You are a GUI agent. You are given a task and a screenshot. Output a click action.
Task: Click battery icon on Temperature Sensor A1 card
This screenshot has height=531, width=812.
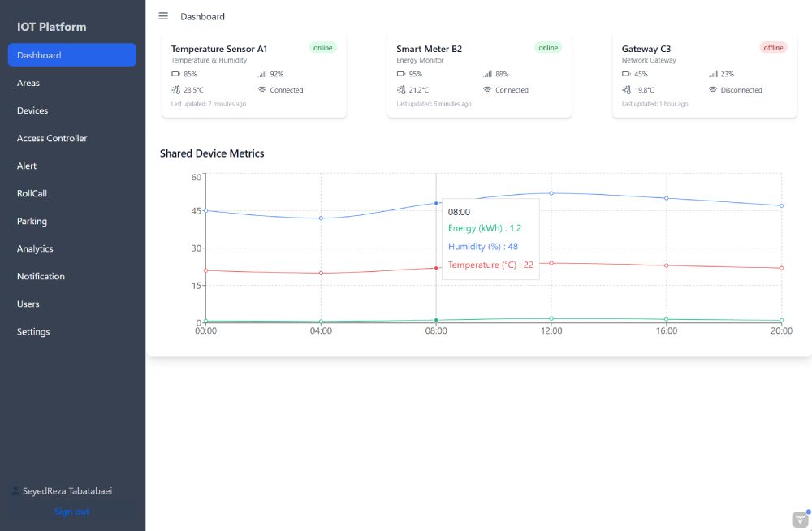(x=175, y=74)
